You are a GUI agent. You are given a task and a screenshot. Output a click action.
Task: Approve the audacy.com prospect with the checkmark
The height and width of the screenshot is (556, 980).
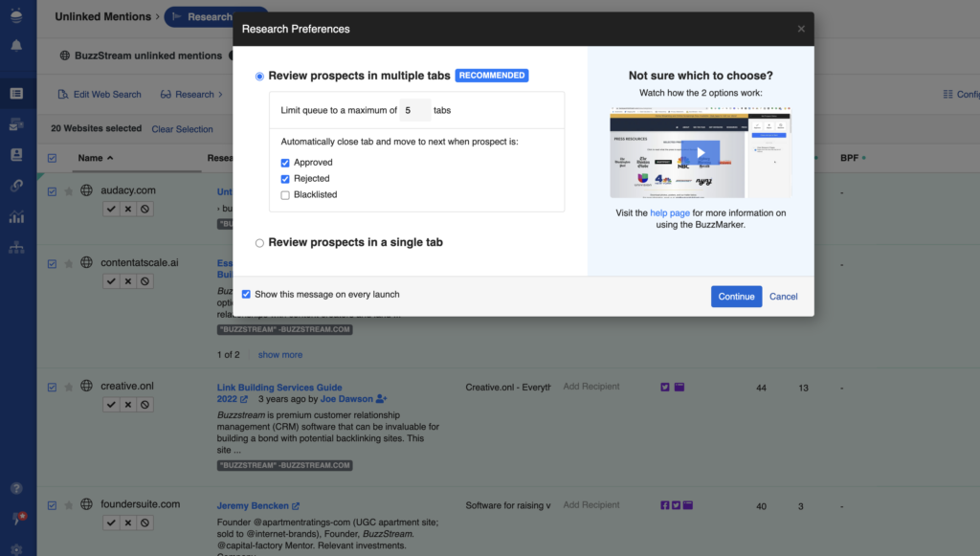pyautogui.click(x=111, y=208)
